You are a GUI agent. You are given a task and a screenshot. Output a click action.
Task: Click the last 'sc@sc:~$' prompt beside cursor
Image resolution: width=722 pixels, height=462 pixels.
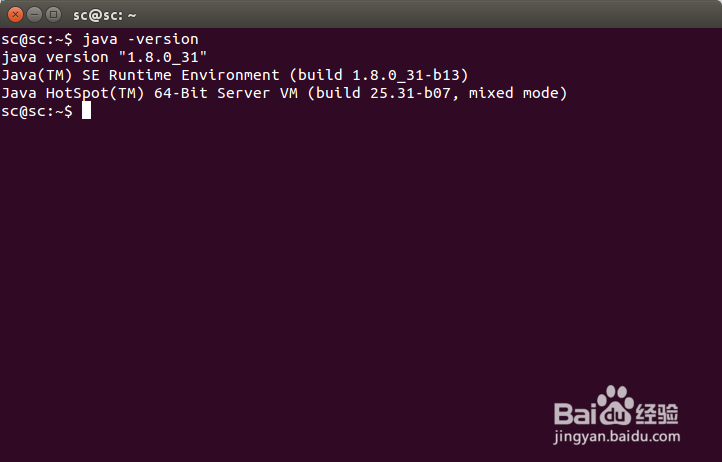click(37, 111)
